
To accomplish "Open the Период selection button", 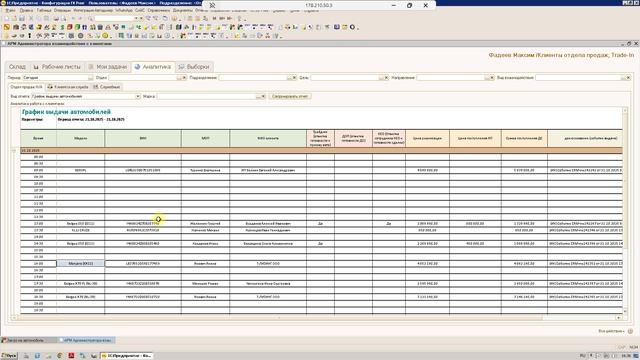I will coord(90,78).
